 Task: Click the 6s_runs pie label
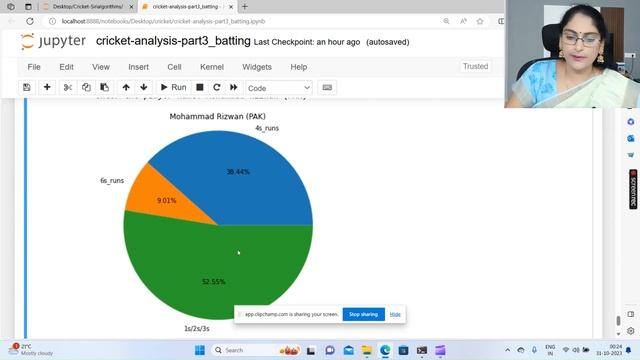[112, 180]
